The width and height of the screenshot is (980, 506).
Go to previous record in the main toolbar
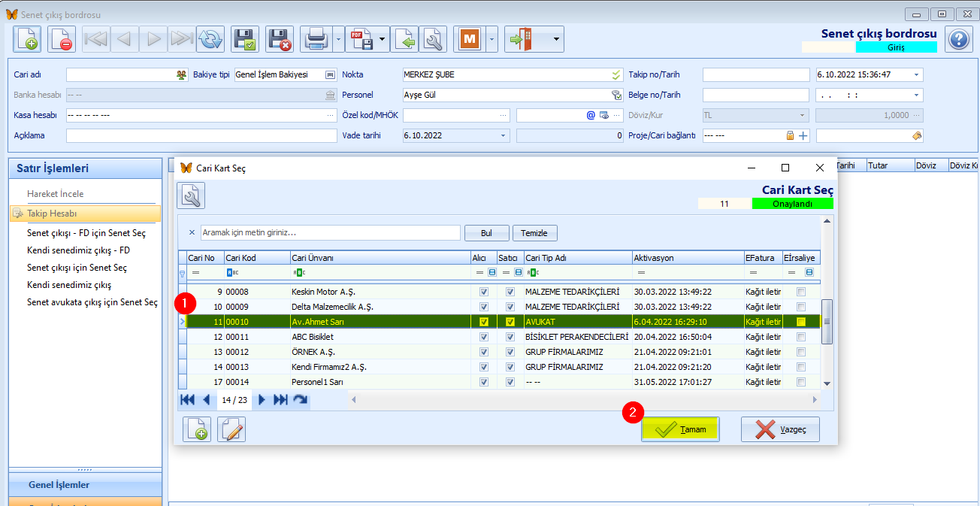[125, 39]
